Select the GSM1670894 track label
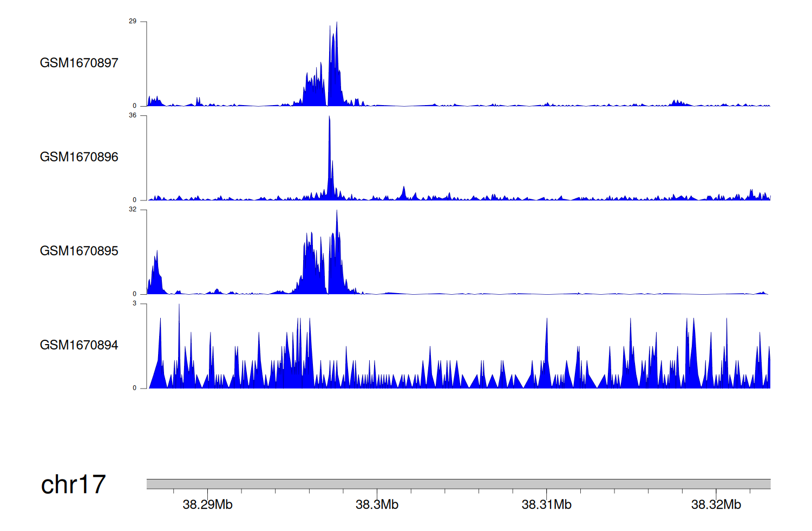The image size is (812, 531). [x=79, y=345]
